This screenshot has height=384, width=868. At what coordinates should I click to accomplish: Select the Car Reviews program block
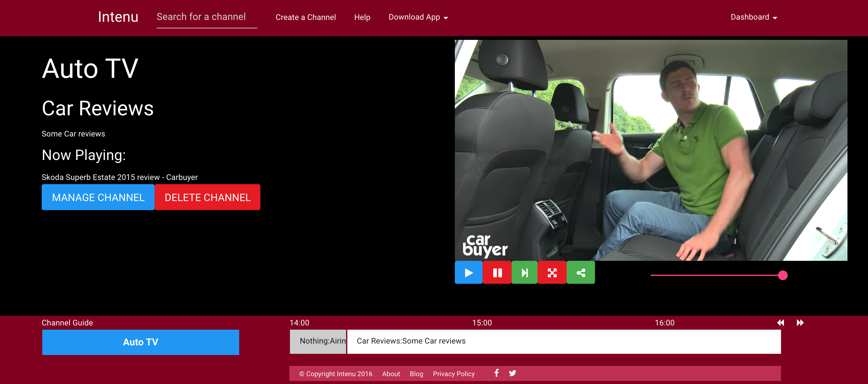tap(563, 341)
